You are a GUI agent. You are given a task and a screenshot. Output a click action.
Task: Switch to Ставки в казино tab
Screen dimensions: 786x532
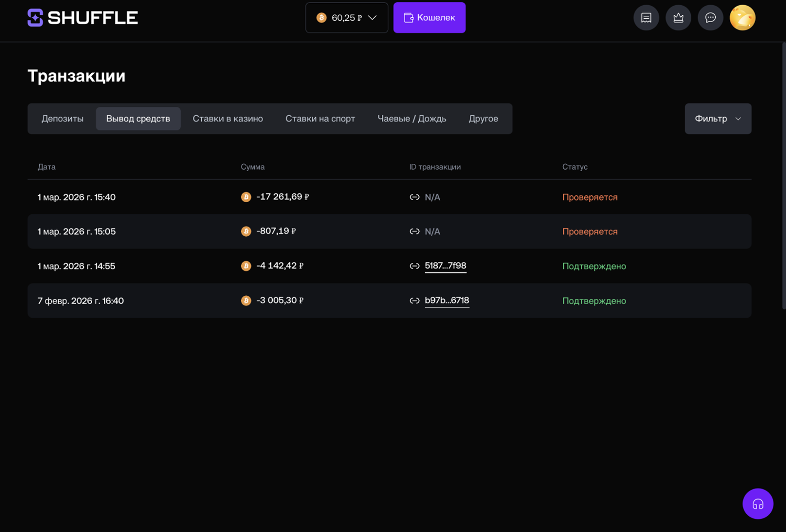[227, 119]
